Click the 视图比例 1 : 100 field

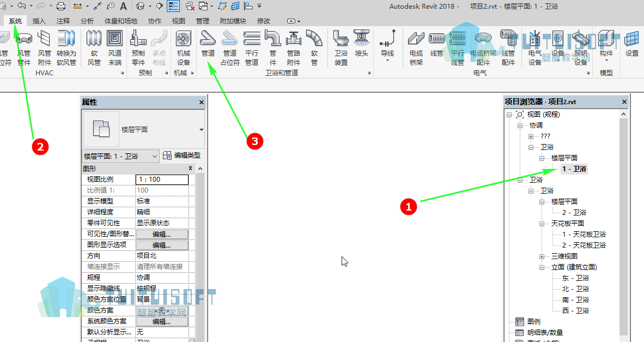[x=162, y=179]
